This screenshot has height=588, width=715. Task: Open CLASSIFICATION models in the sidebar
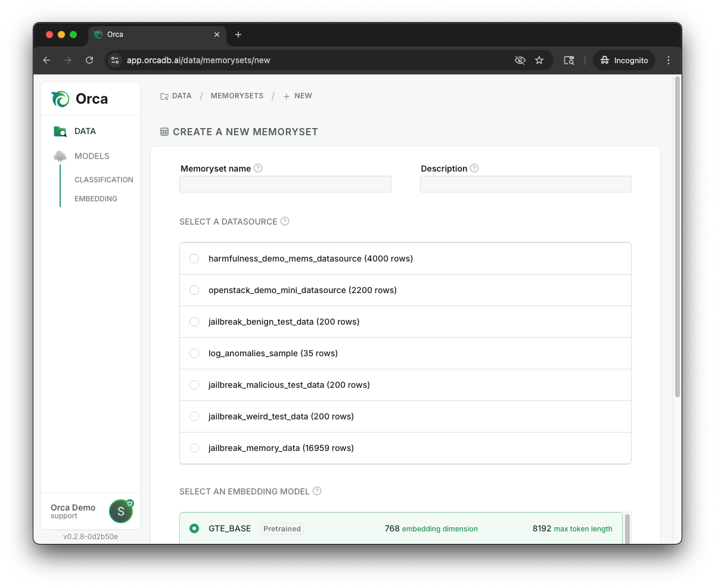click(104, 179)
